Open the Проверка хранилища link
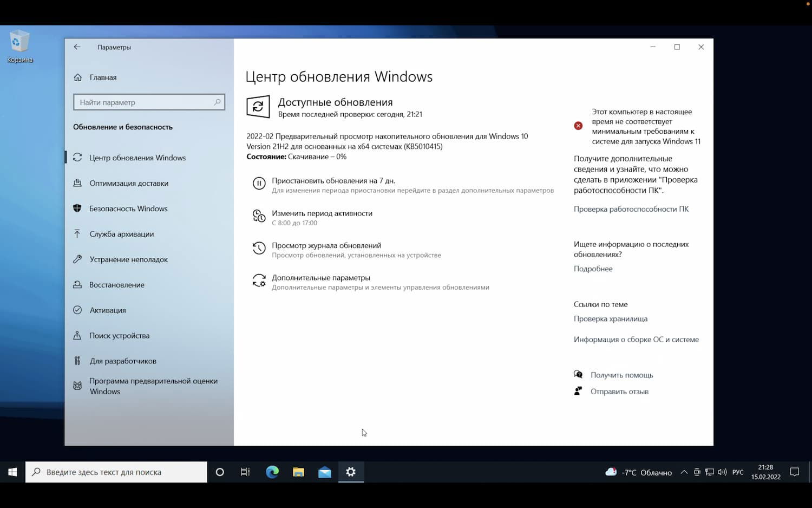The width and height of the screenshot is (812, 508). (611, 319)
